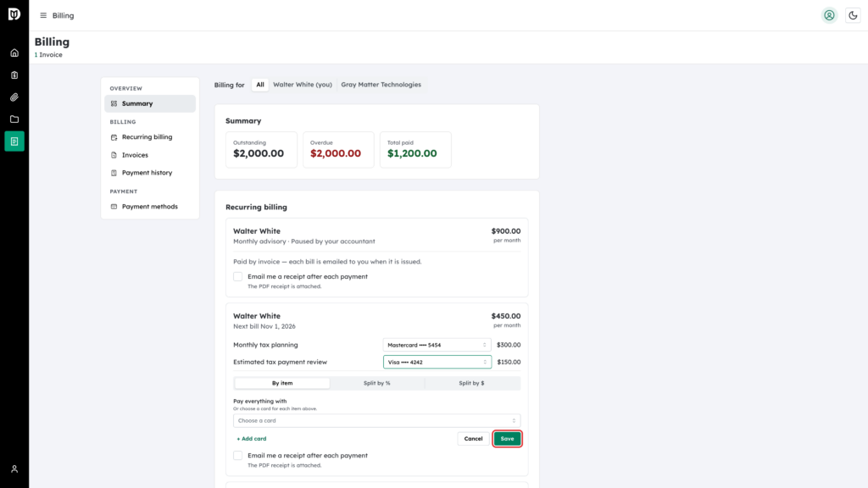
Task: Click the Invoices document icon
Action: point(114,155)
